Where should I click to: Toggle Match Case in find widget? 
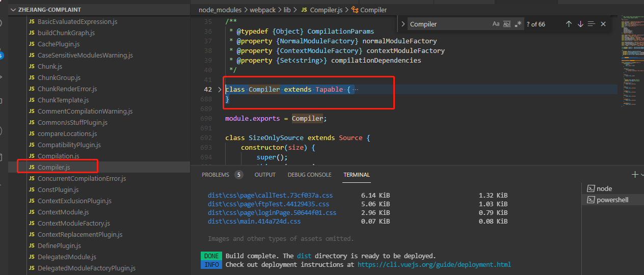coord(496,24)
